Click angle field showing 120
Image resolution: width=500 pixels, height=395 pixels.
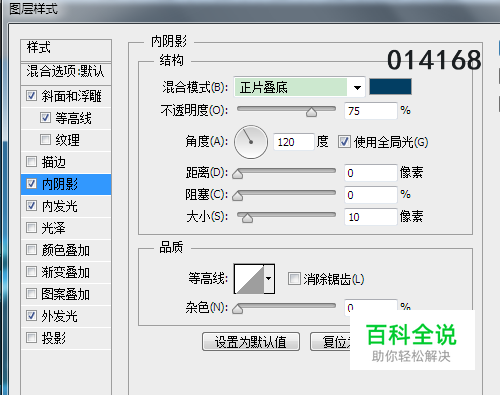click(x=294, y=142)
